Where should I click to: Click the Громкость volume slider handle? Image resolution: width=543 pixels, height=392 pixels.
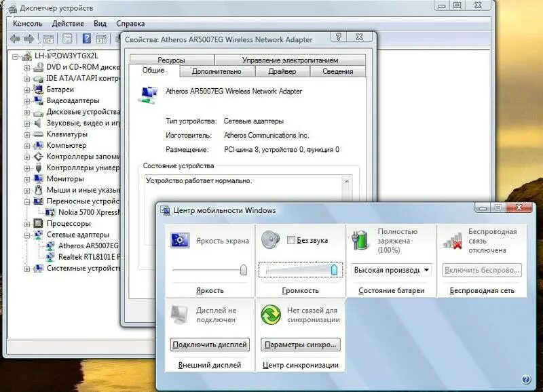(x=334, y=269)
